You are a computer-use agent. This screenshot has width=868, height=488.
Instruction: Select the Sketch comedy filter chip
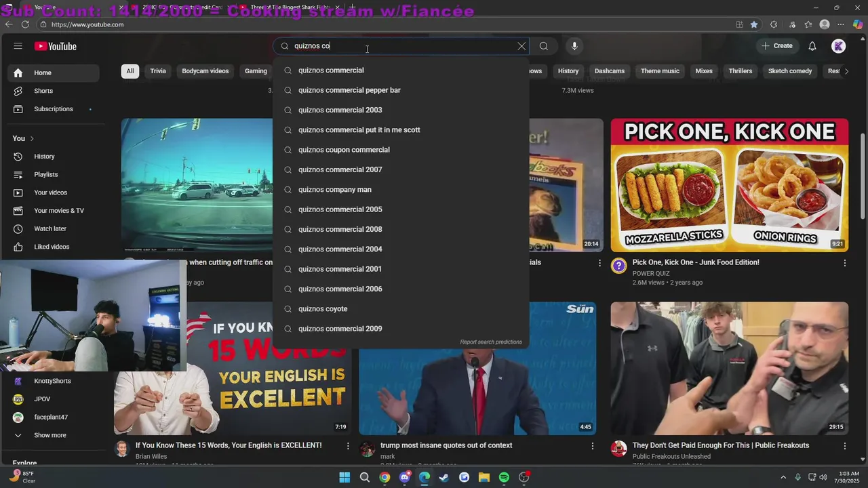click(790, 71)
